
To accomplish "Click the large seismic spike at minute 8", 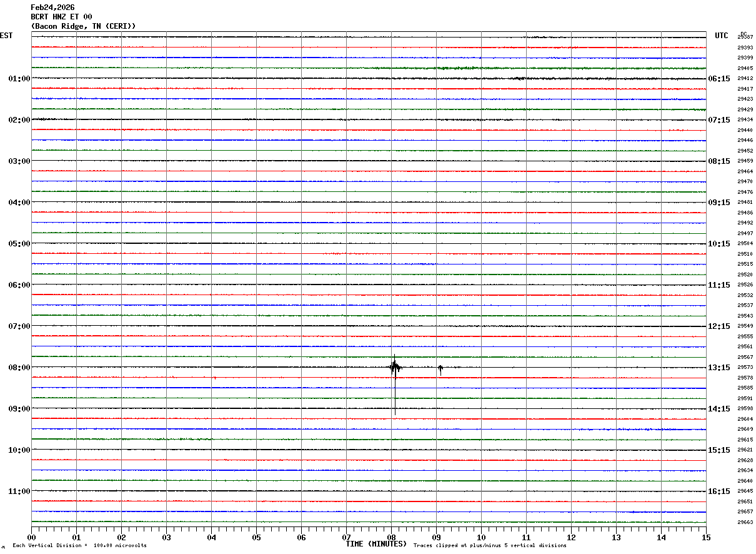I will (x=395, y=384).
